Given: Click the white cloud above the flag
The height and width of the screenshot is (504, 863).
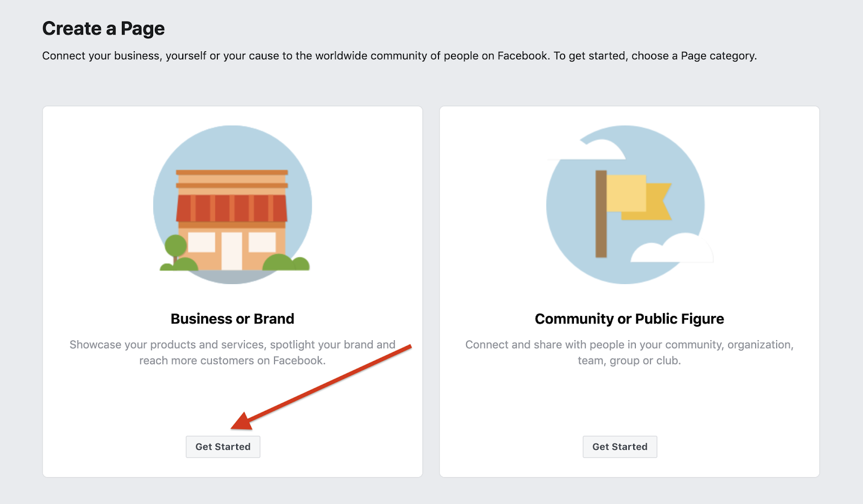Looking at the screenshot, I should (x=589, y=150).
